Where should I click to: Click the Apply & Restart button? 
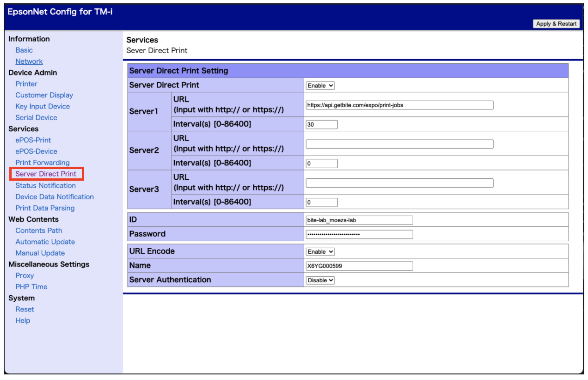tap(556, 24)
